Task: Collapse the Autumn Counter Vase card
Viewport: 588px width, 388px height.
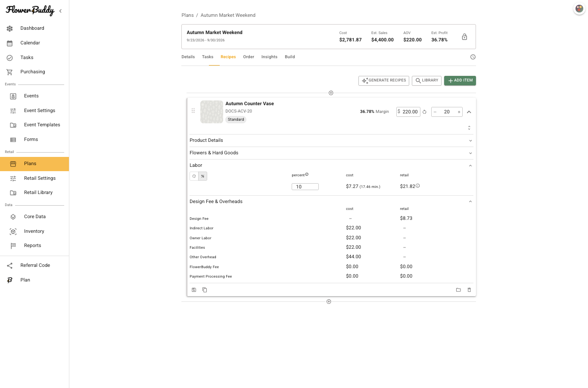Action: tap(469, 112)
